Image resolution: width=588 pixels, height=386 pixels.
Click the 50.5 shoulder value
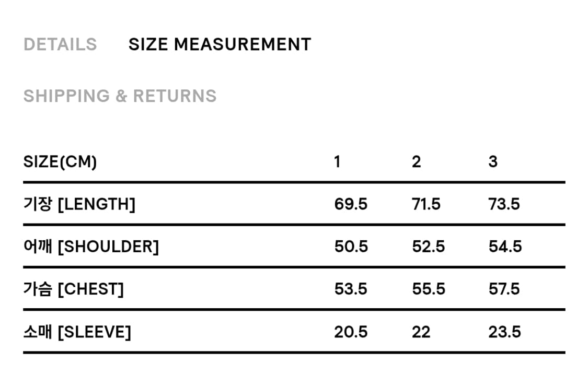pos(351,247)
